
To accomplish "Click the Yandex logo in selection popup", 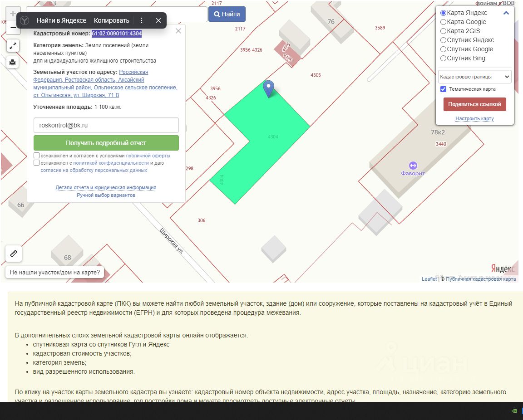I will click(x=25, y=20).
